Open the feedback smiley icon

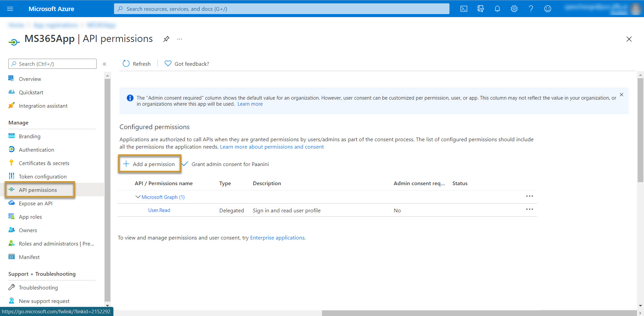tap(547, 9)
